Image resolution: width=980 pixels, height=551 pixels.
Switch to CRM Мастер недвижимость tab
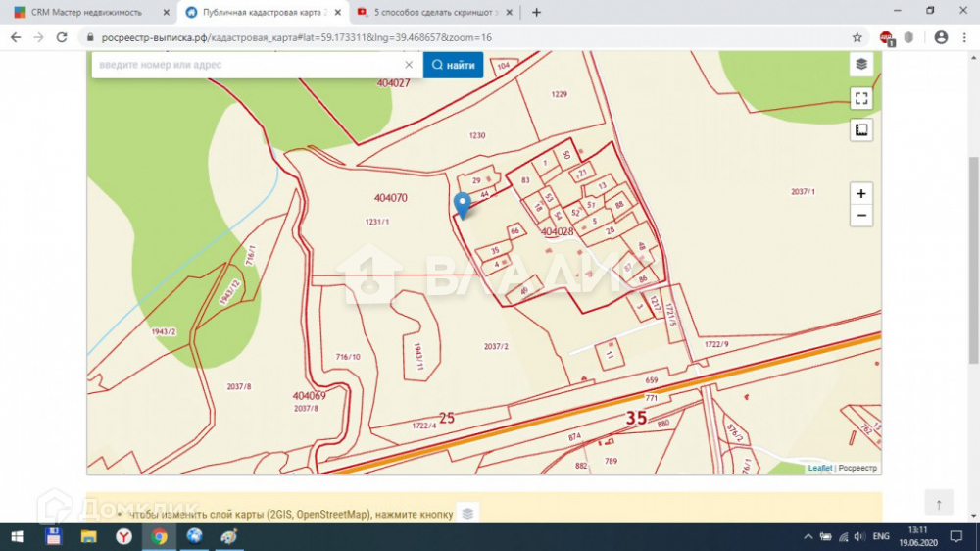tap(86, 12)
